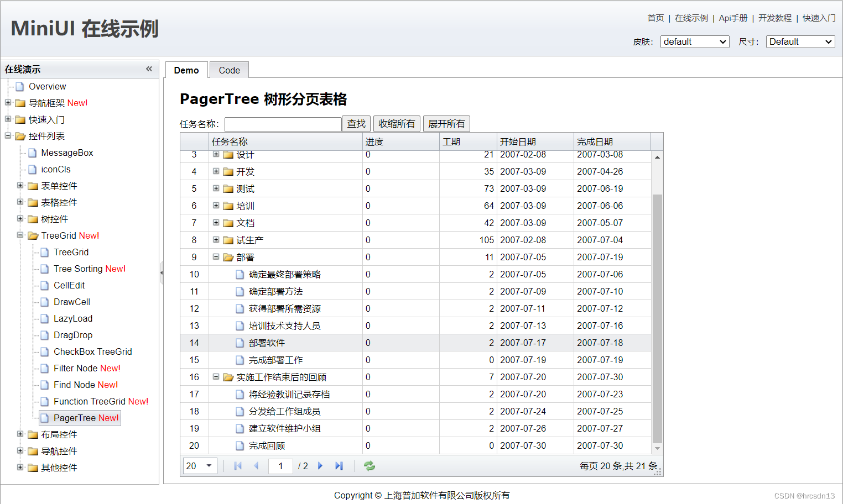Click the open folder icon beside 部署
Image resolution: width=843 pixels, height=504 pixels.
pyautogui.click(x=228, y=257)
